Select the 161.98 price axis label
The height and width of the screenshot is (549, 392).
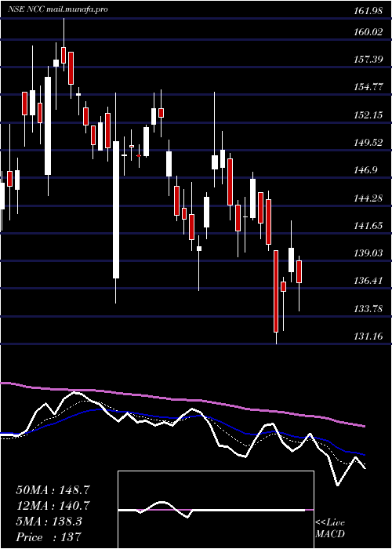tap(369, 11)
